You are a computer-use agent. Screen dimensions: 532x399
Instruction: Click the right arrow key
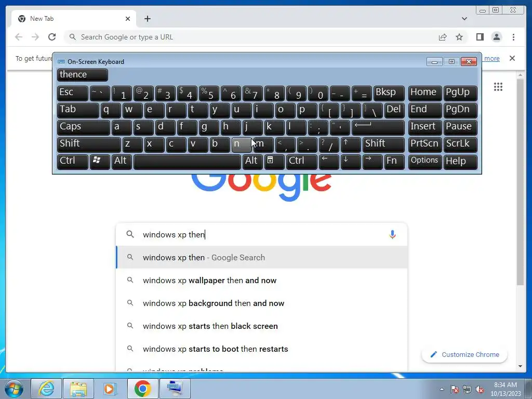tap(372, 162)
